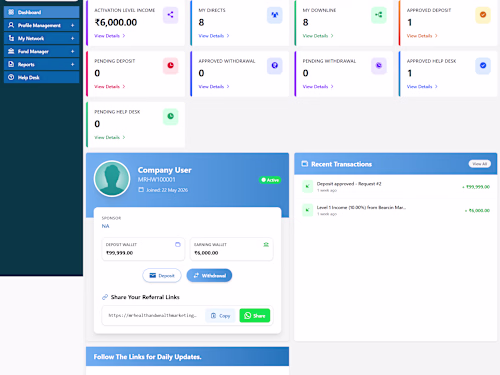Expand Fund Manager with its plus sign
This screenshot has width=500, height=375.
tap(72, 51)
